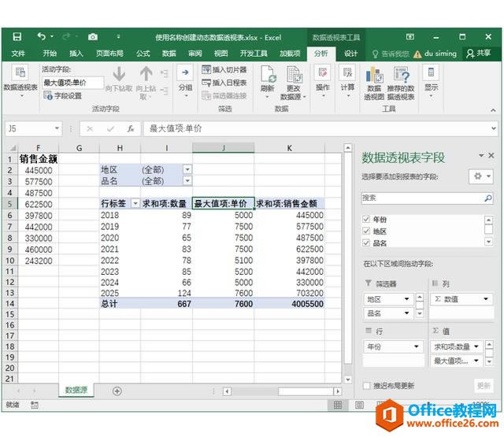Open Σ 数值 dropdown in columns area
Screen dimensions: 504x437
click(486, 299)
